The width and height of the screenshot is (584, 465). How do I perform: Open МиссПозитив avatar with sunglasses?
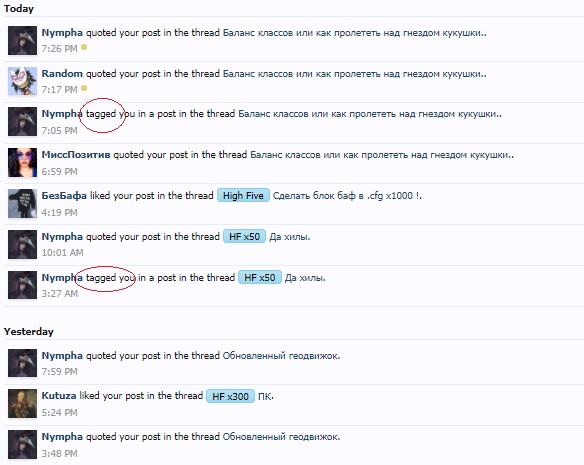22,162
